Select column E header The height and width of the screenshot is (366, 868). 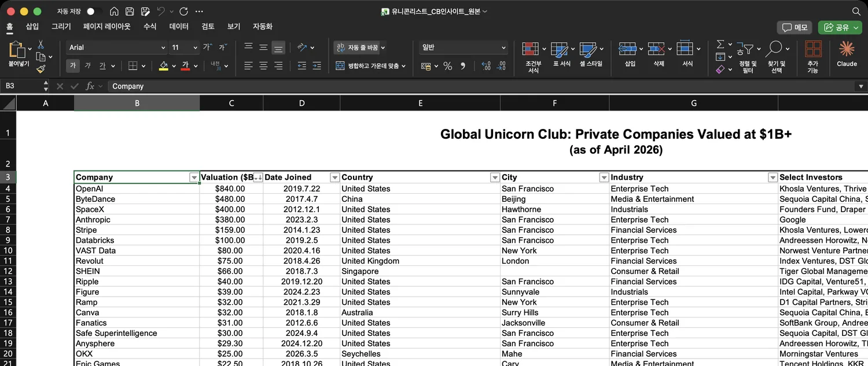420,103
